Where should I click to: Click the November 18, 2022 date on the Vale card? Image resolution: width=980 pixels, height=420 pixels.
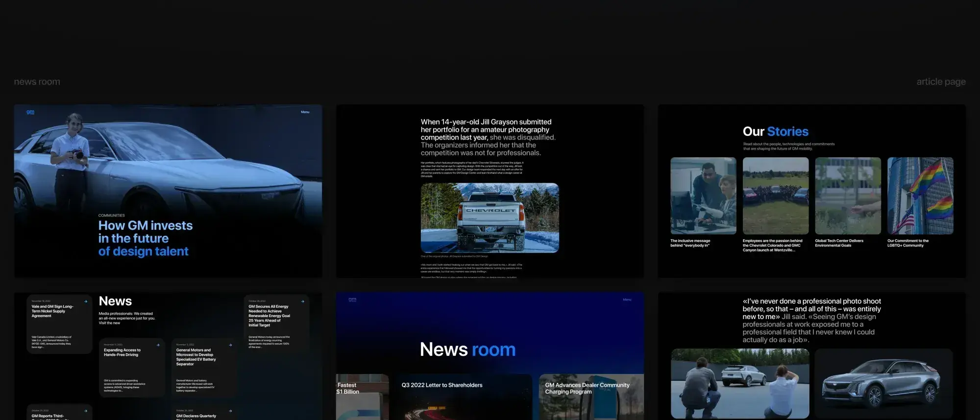tap(41, 301)
